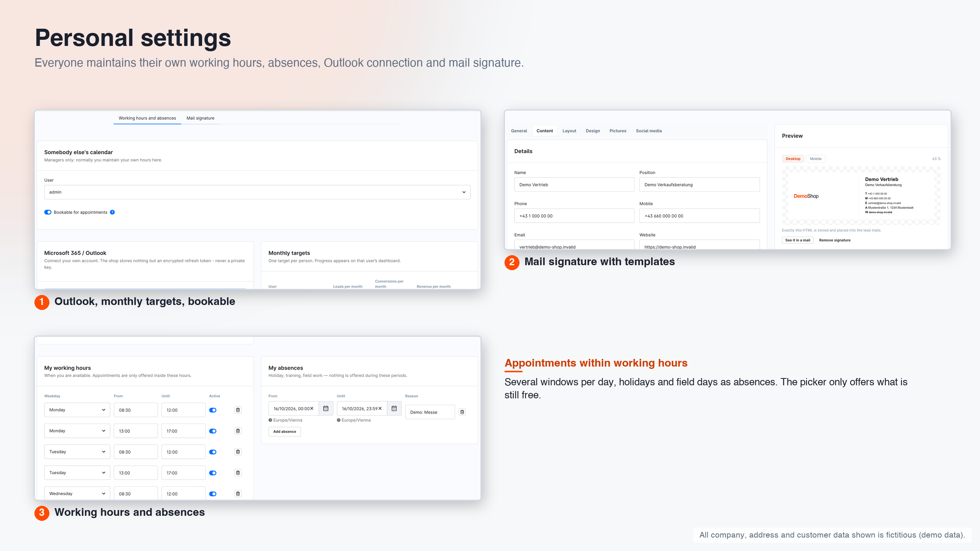This screenshot has width=980, height=551.
Task: Click Remove signature
Action: (x=835, y=240)
